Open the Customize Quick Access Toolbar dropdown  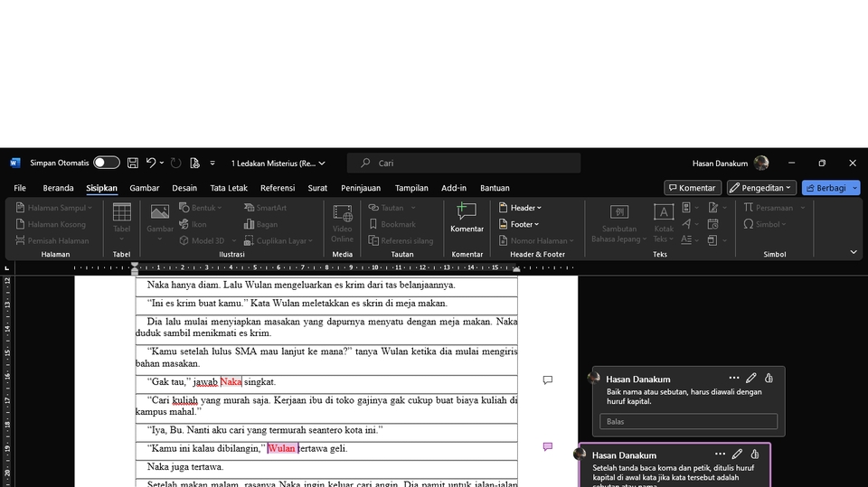click(212, 163)
